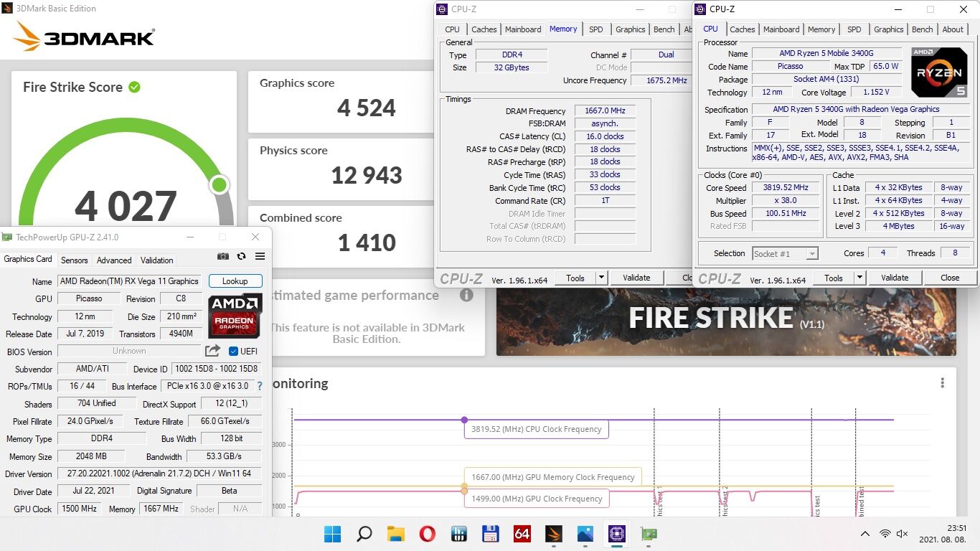Open the About tab in the right CPU-Z window
Screen dimensions: 980x551
pos(953,29)
